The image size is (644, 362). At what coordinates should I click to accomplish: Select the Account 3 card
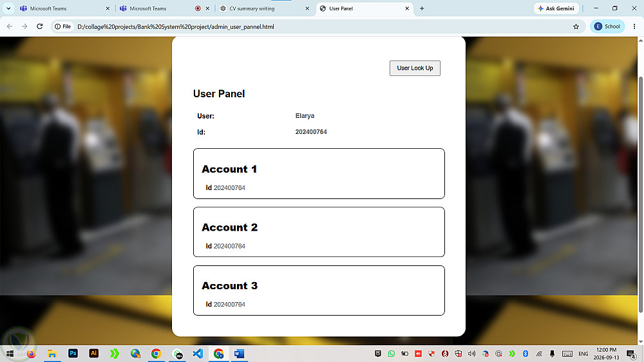point(319,291)
